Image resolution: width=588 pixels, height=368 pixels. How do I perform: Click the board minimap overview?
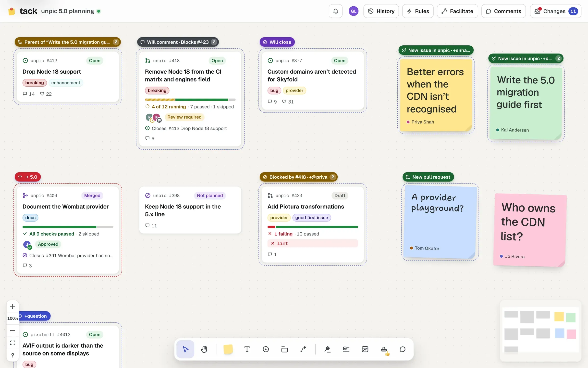(x=540, y=331)
